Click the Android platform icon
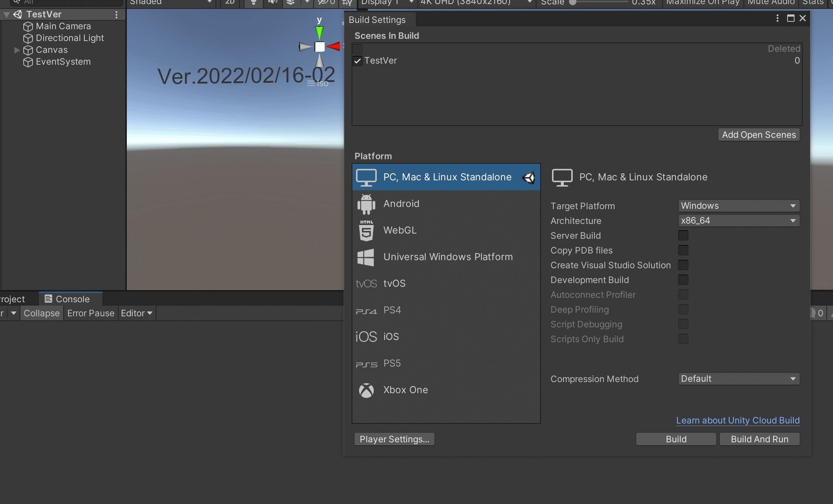The image size is (833, 504). pyautogui.click(x=365, y=203)
